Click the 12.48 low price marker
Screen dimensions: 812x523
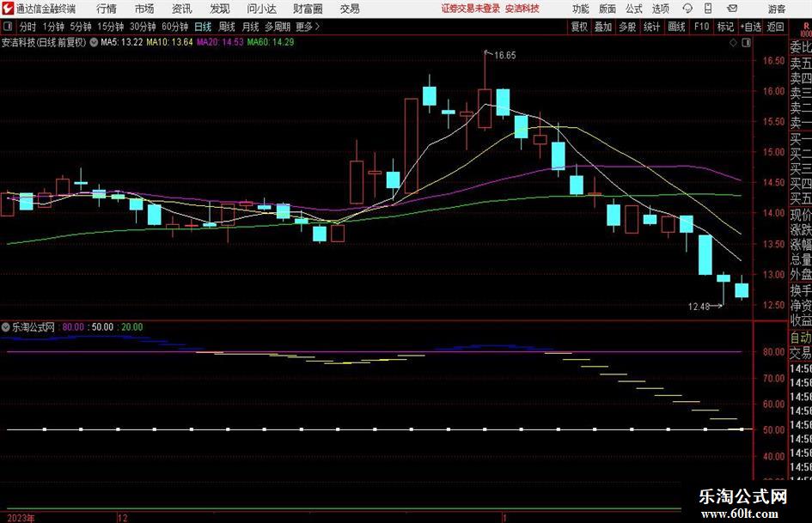pos(699,307)
